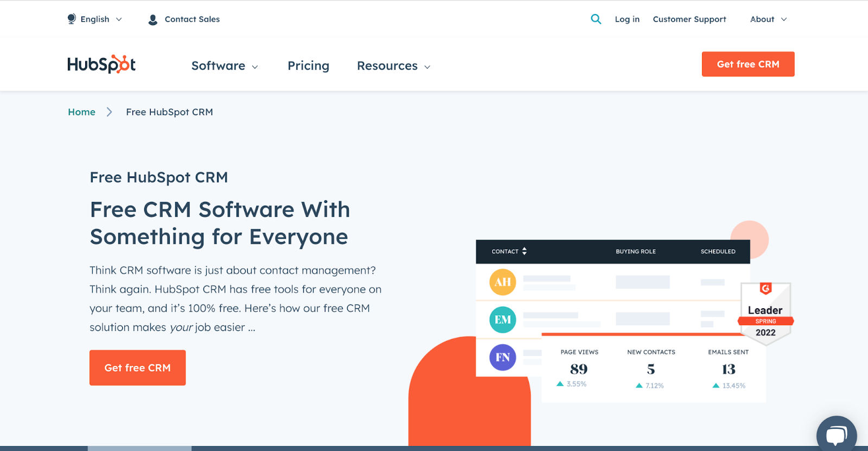This screenshot has width=868, height=451.
Task: Expand the About dropdown menu
Action: coord(768,19)
